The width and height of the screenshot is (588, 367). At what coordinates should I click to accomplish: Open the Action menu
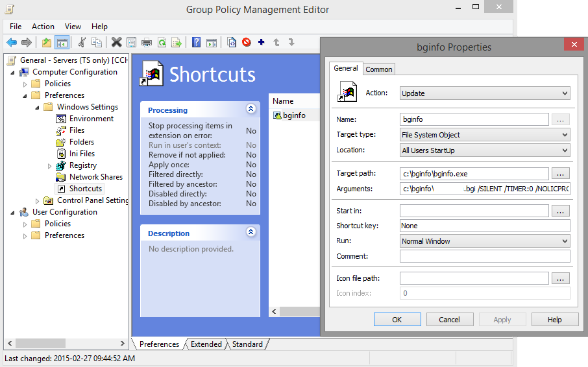pyautogui.click(x=43, y=27)
